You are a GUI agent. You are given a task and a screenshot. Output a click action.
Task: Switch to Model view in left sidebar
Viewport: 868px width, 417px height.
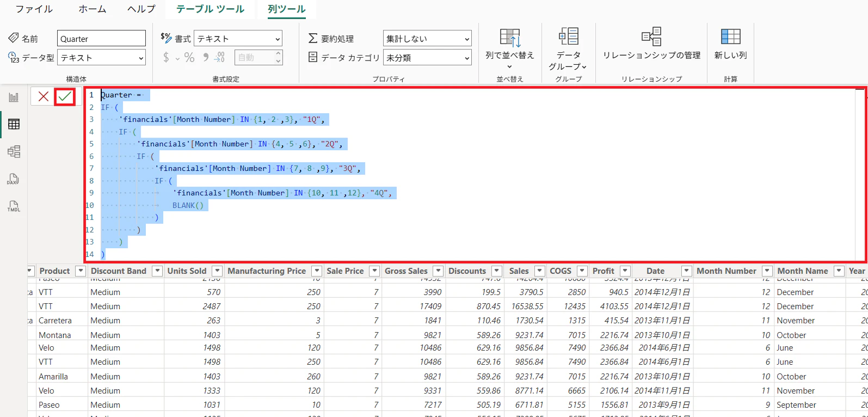[x=14, y=151]
